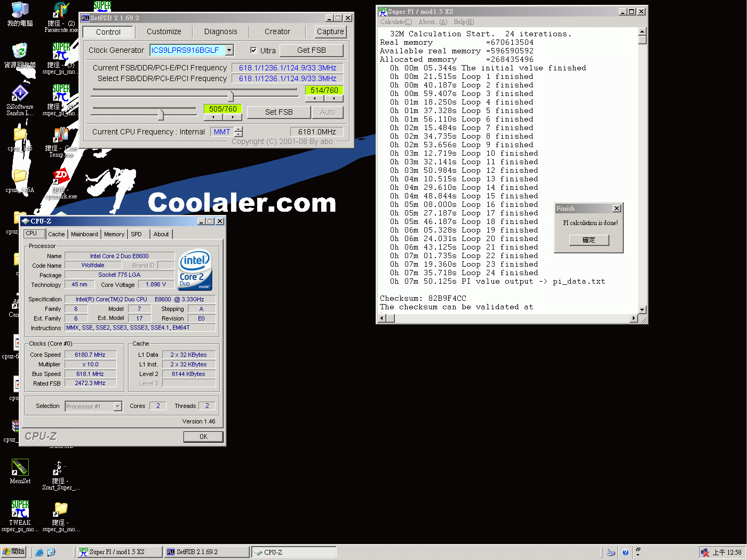Image resolution: width=747 pixels, height=560 pixels.
Task: Click the Auto button in SetFSB
Action: point(328,112)
